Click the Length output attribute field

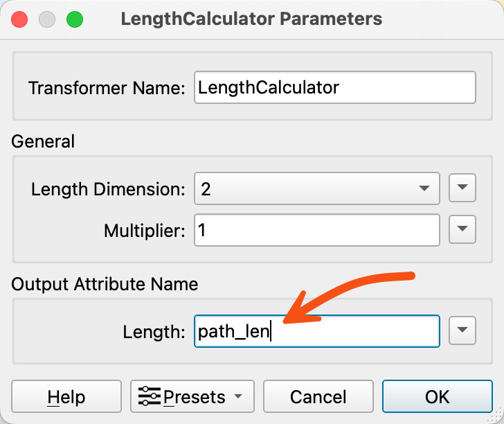(x=316, y=331)
